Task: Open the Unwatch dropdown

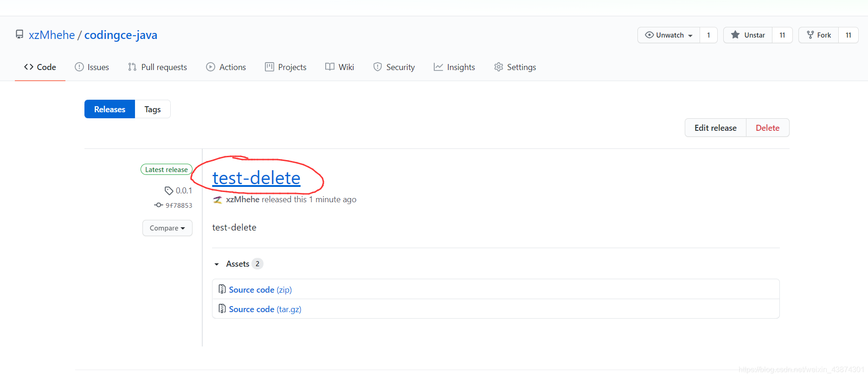Action: pos(669,35)
